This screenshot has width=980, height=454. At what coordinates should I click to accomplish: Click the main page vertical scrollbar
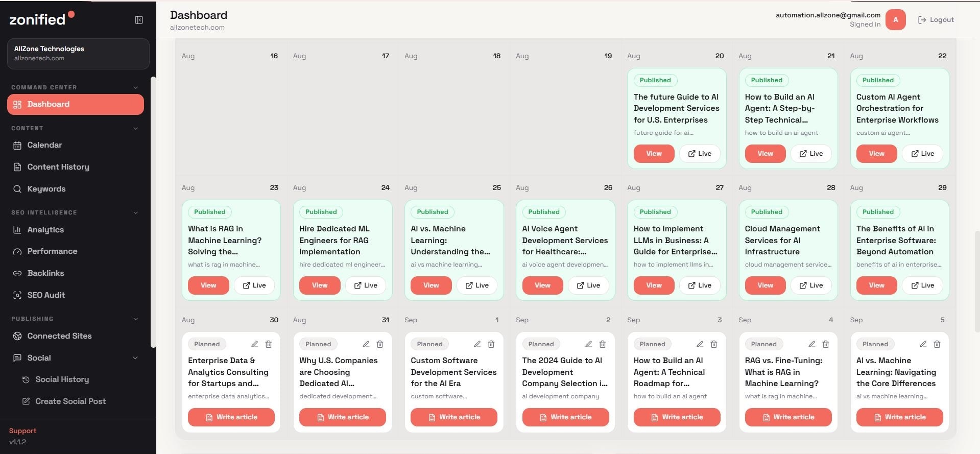[x=977, y=281]
